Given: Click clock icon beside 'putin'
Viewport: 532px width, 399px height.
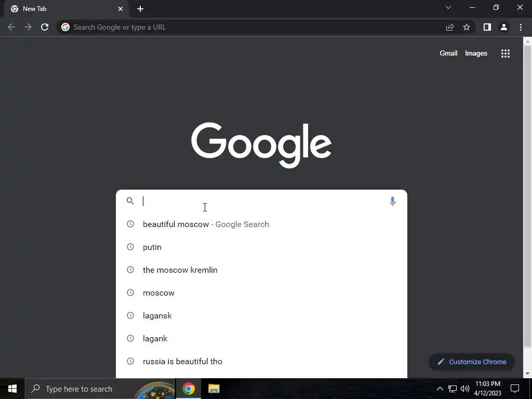Looking at the screenshot, I should tap(130, 247).
